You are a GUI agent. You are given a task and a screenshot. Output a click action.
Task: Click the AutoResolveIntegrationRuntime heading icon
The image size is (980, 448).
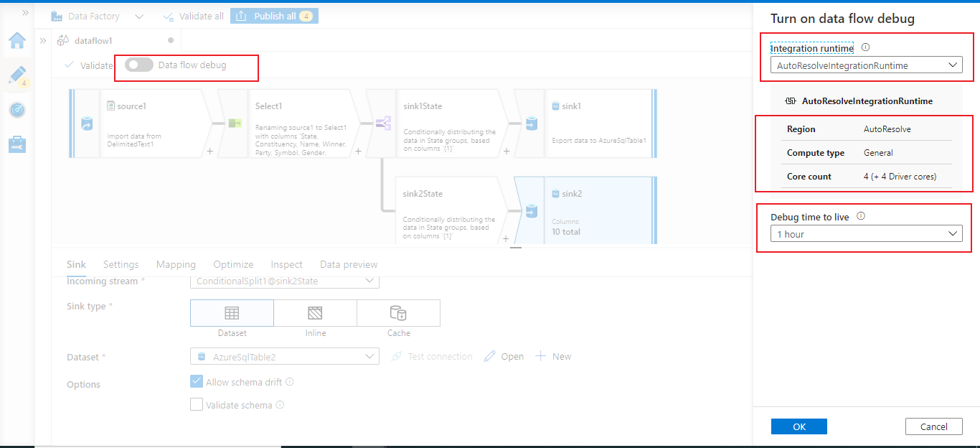coord(791,101)
